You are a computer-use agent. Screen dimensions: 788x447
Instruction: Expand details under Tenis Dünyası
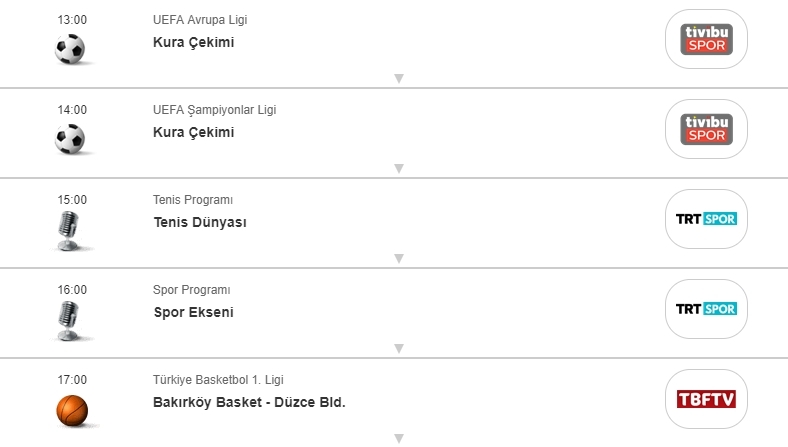pyautogui.click(x=398, y=259)
